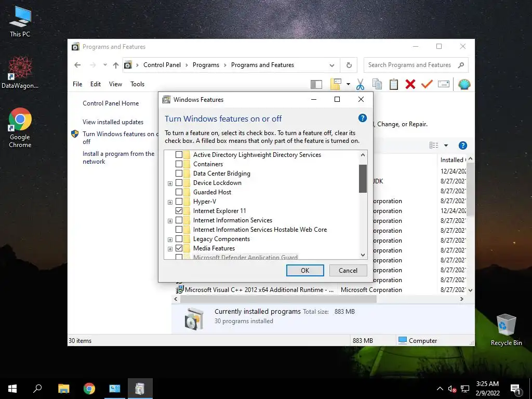This screenshot has height=399, width=532.
Task: Enable the Guarded Host checkbox
Action: coord(179,192)
